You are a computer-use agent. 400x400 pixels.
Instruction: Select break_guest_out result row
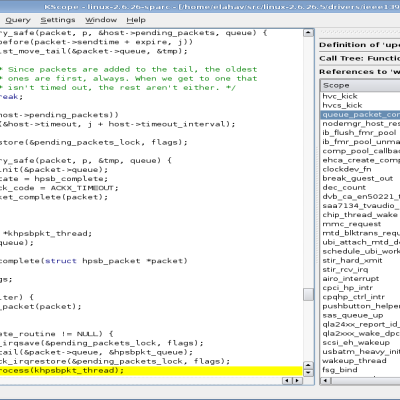[x=360, y=178]
